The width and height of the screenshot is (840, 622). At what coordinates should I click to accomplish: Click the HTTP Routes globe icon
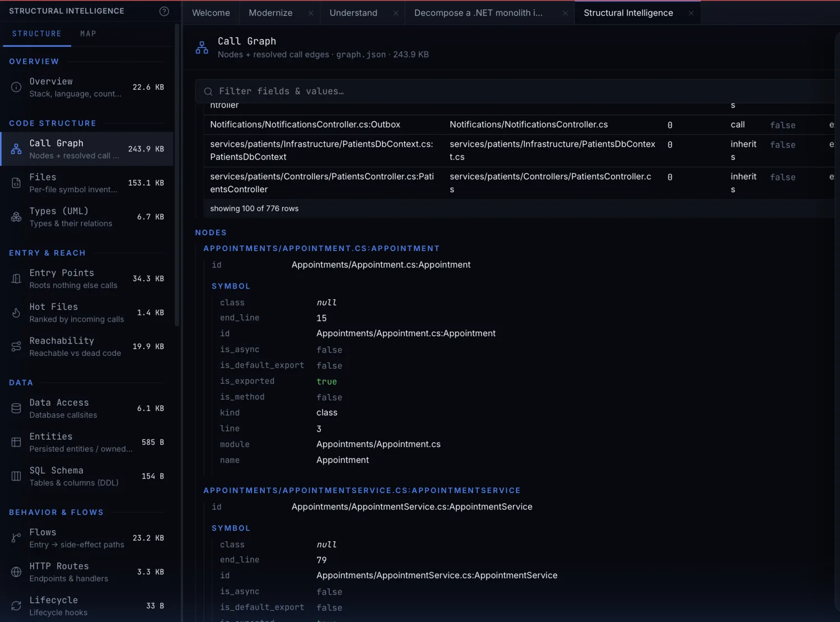click(16, 572)
